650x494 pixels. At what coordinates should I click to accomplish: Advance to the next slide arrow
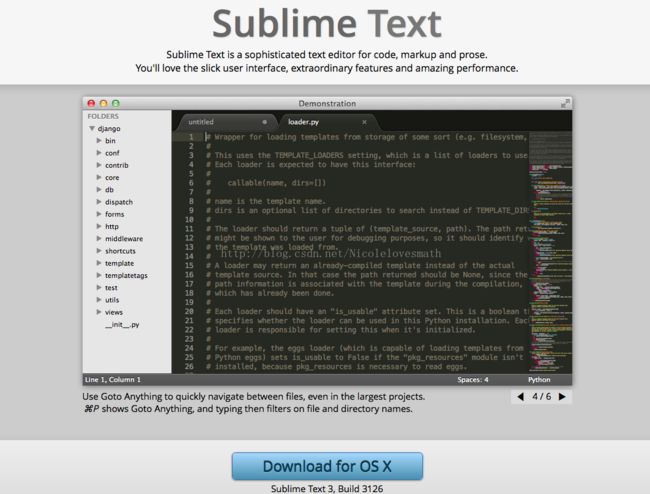(562, 397)
